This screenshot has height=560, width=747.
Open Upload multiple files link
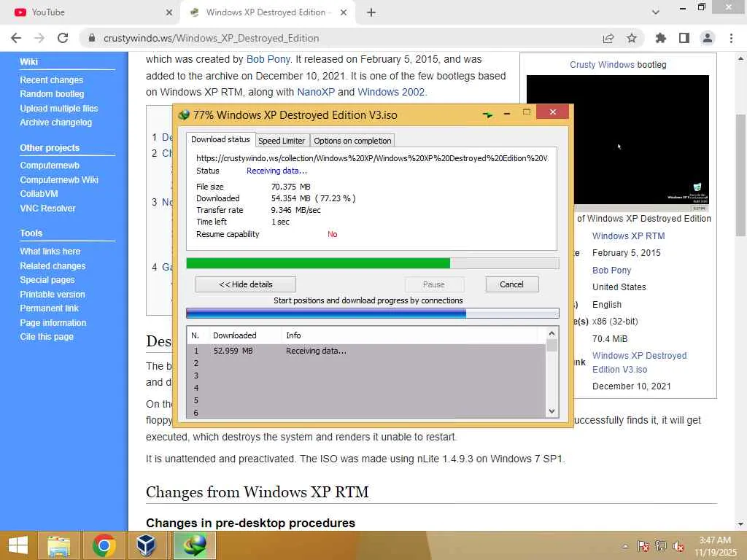pos(59,108)
